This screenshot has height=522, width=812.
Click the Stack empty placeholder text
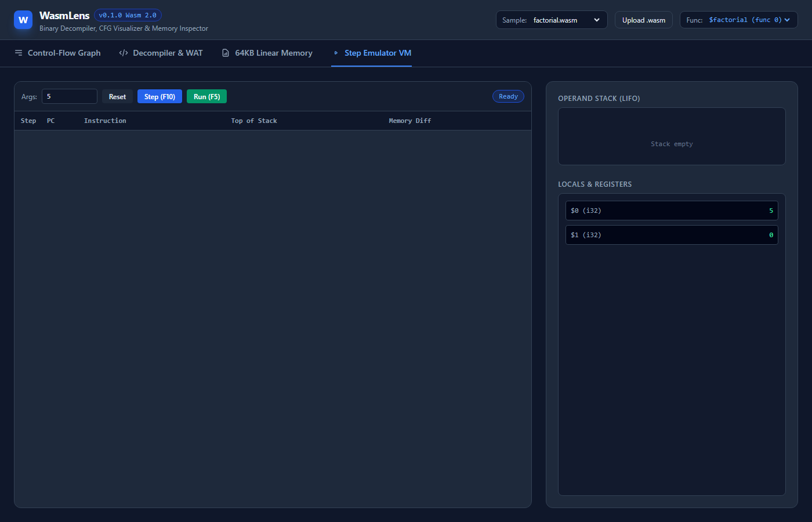pyautogui.click(x=672, y=144)
